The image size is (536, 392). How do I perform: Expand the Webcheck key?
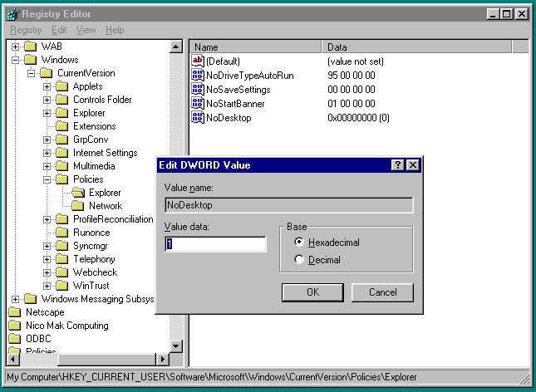47,272
